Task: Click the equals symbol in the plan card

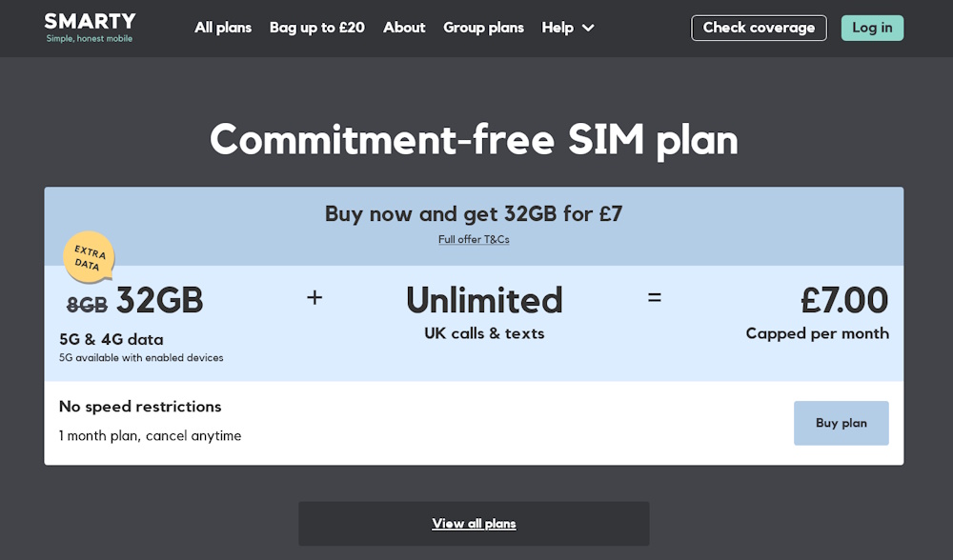Action: pos(655,298)
